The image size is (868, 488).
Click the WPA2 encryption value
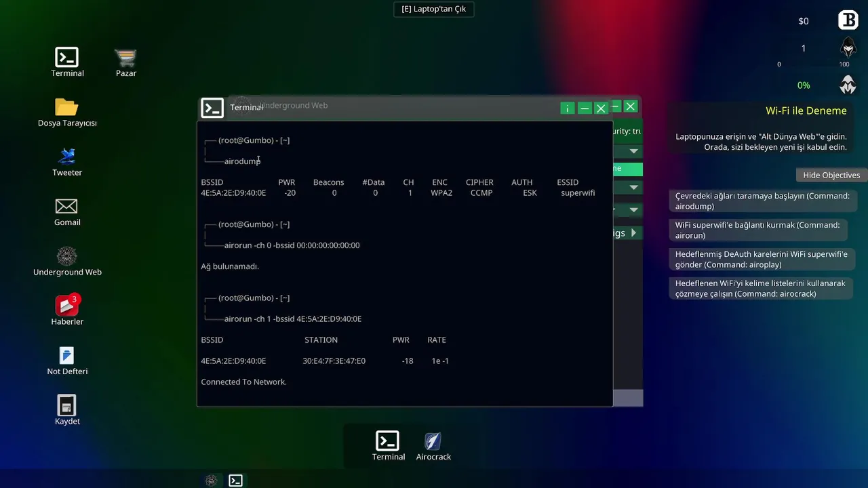(x=441, y=192)
